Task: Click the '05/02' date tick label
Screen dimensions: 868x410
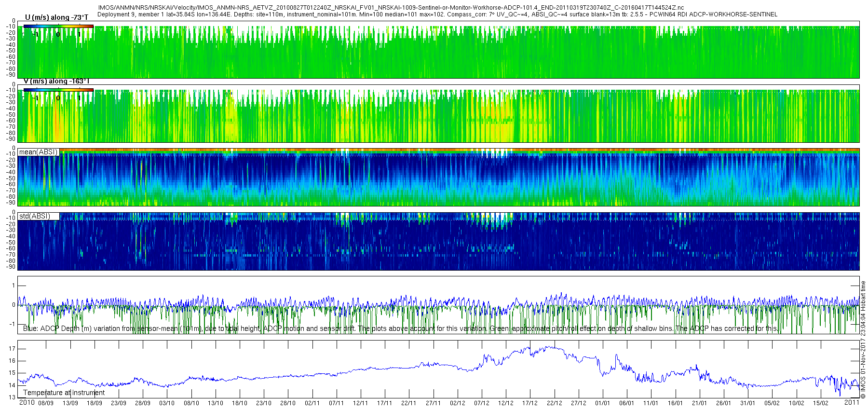Action: 772,403
